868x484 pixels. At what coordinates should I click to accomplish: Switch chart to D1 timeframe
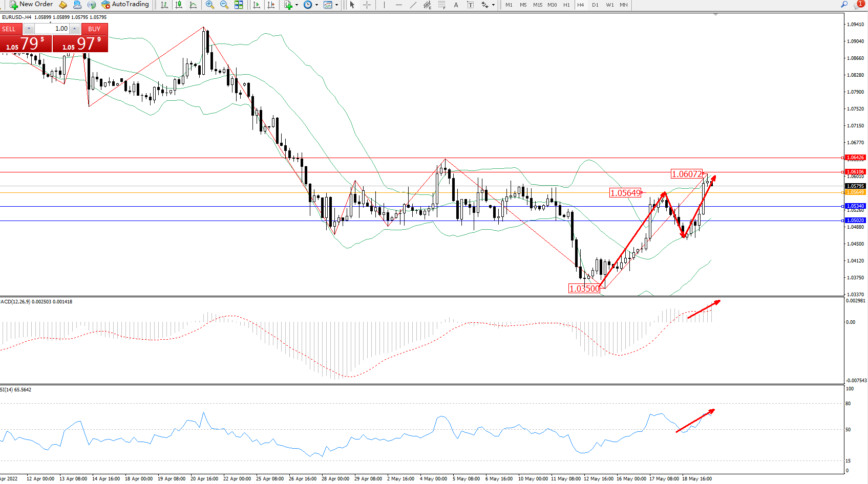point(595,5)
